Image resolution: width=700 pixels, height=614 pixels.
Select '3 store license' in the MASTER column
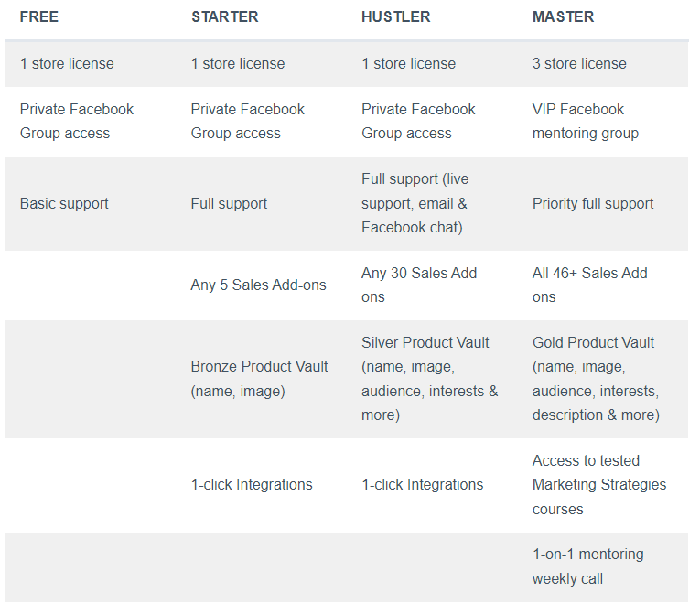(579, 64)
